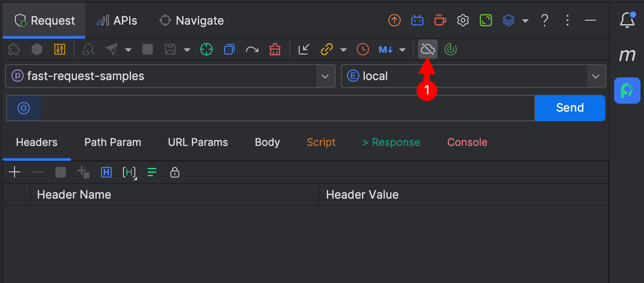Click the red coffee cup icon
The height and width of the screenshot is (283, 644).
(440, 20)
